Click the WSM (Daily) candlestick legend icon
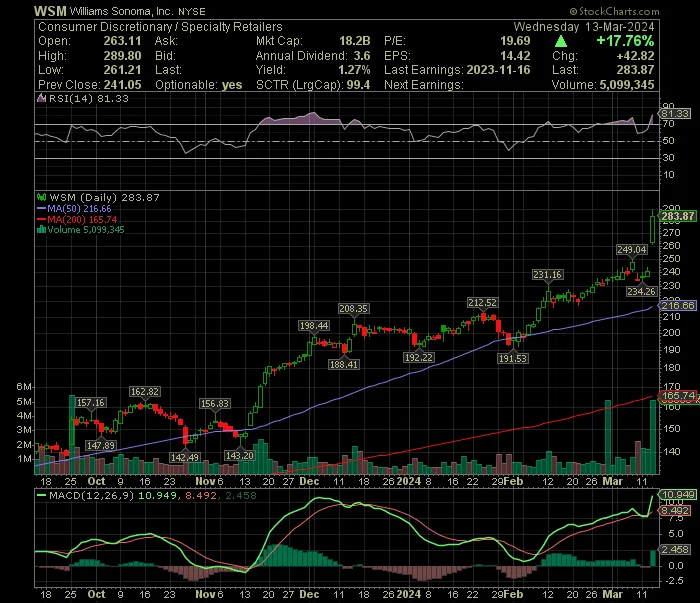This screenshot has height=603, width=700. 42,197
